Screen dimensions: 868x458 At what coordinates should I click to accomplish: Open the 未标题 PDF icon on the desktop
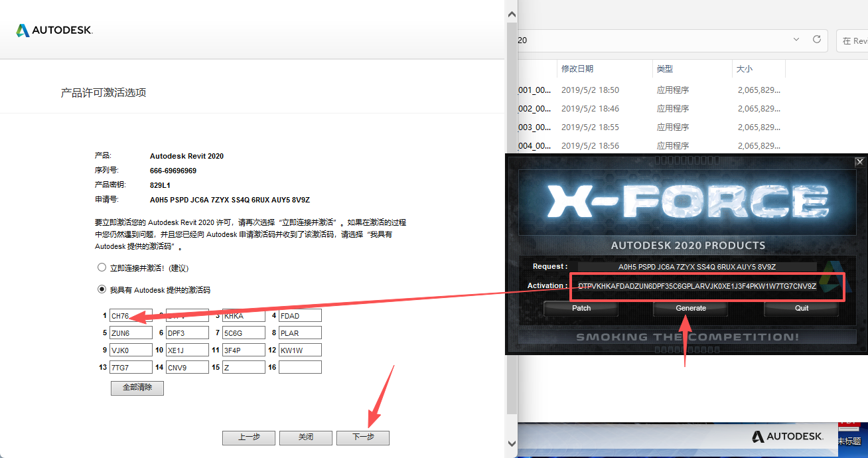[x=850, y=428]
